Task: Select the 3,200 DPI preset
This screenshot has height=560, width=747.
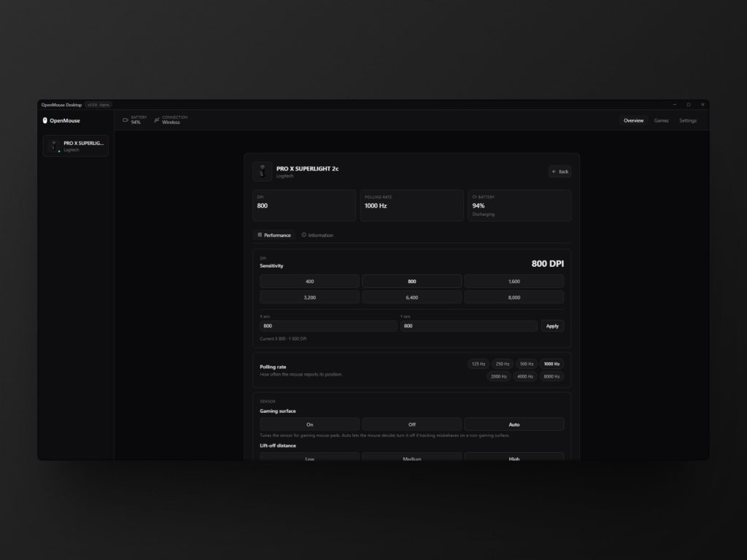Action: 309,297
